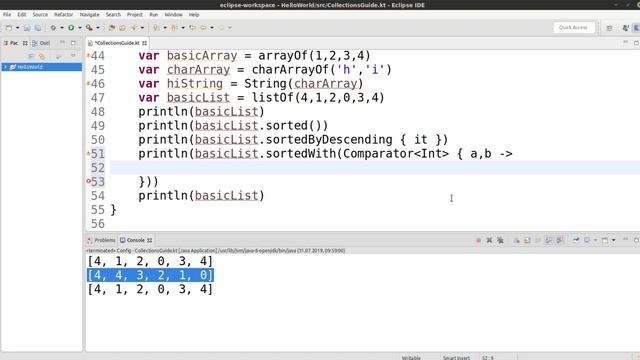640x360 pixels.
Task: Click the Last Edit Location icon
Action: click(x=192, y=28)
